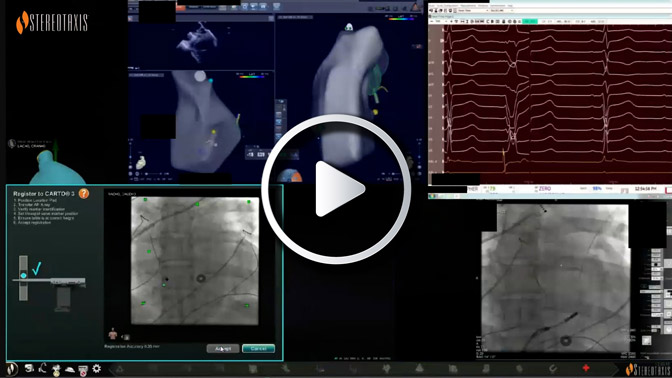Click the 12:54:56 PM clock in ECG status bar
Screen dimensions: 672x378
tap(645, 189)
